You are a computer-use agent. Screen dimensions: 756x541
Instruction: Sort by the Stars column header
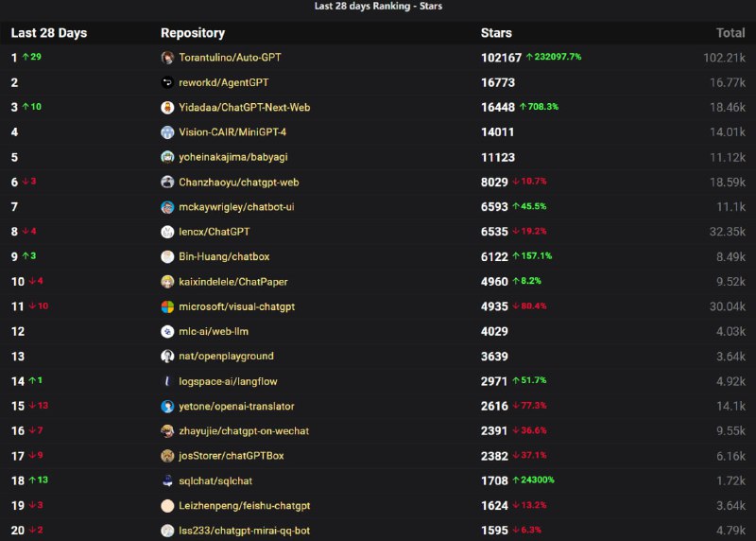[496, 33]
